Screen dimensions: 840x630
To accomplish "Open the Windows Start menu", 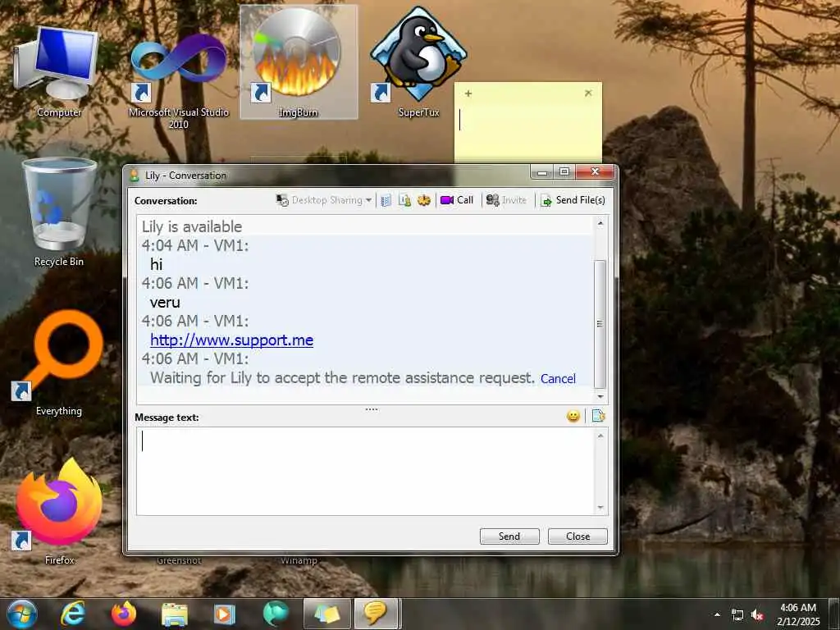I will [22, 614].
